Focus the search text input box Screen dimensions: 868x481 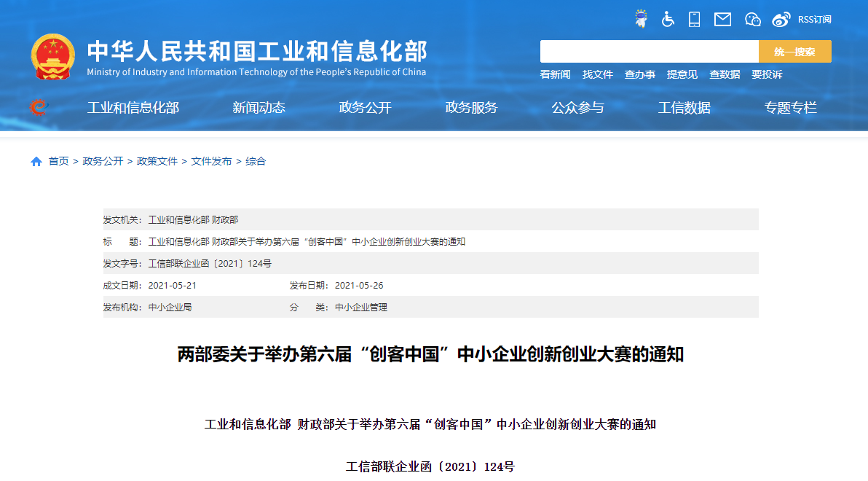coord(649,52)
